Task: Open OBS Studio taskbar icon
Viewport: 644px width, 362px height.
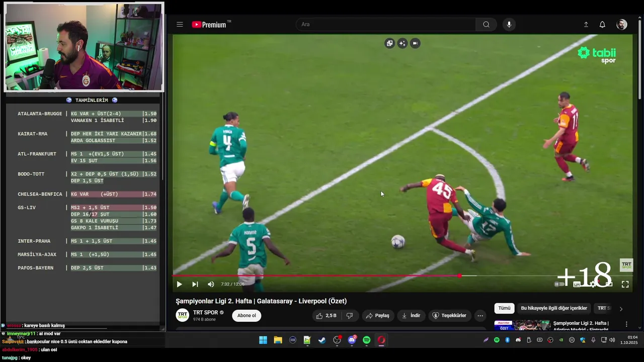Action: click(337, 340)
